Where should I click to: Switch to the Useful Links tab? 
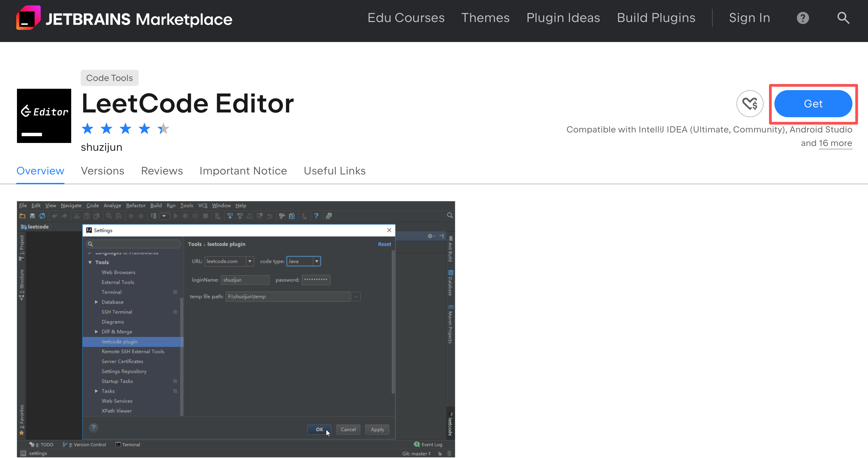click(x=335, y=171)
